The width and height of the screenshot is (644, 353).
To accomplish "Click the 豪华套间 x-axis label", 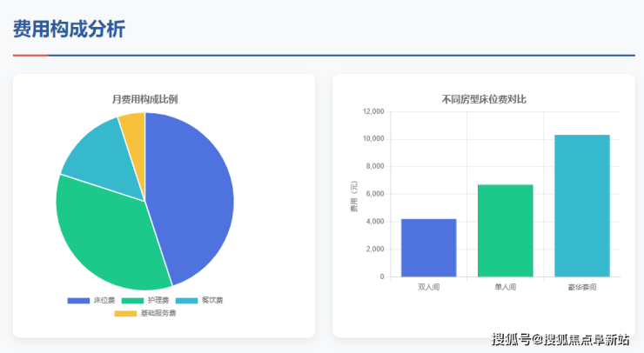I will (x=581, y=286).
